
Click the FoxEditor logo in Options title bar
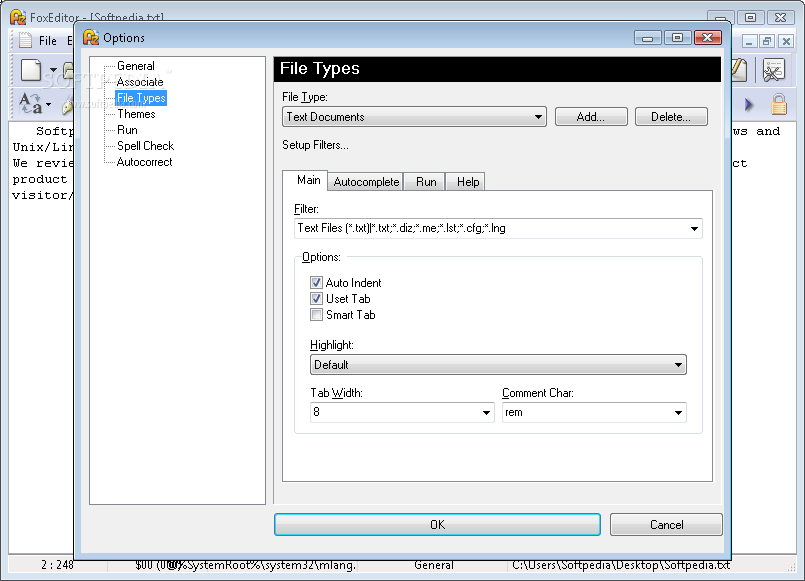point(91,37)
